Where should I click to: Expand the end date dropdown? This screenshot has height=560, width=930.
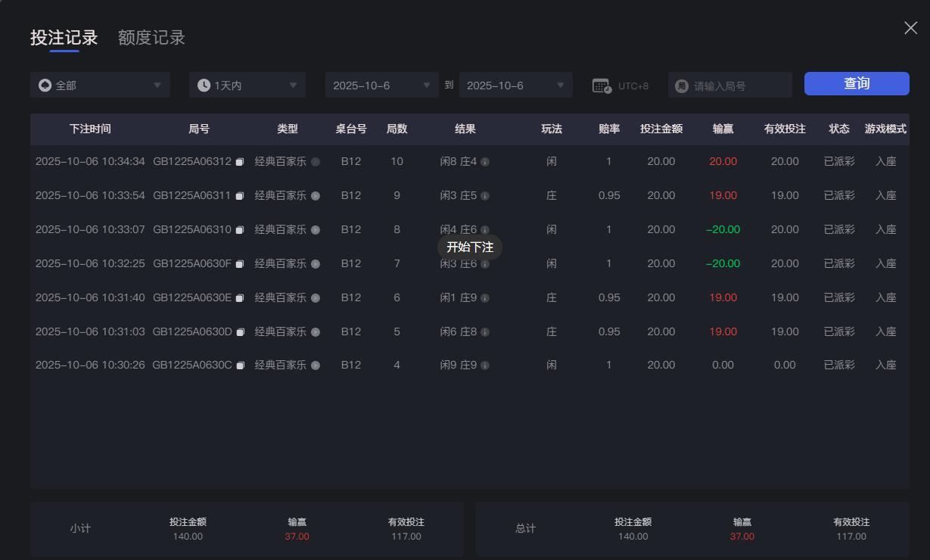[x=515, y=85]
